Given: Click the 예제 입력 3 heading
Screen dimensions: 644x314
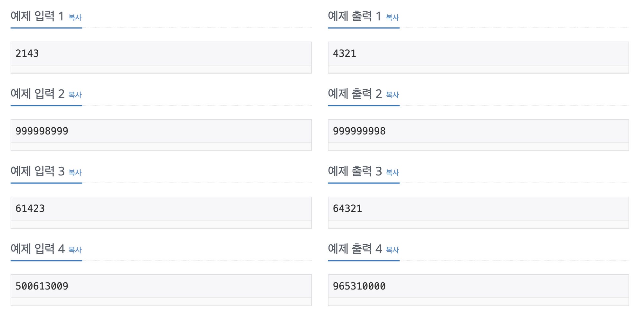Looking at the screenshot, I should coord(37,171).
